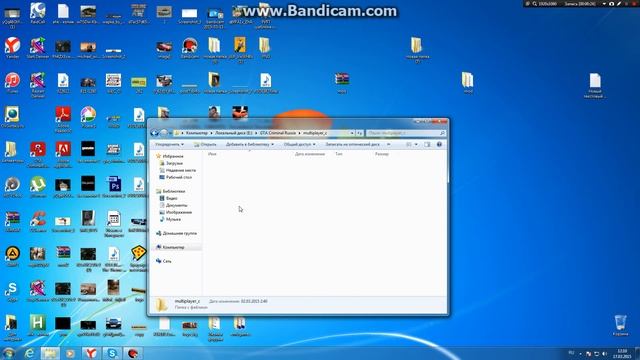Open Рабочий стол in navigation pane
640x360 pixels.
coord(176,177)
